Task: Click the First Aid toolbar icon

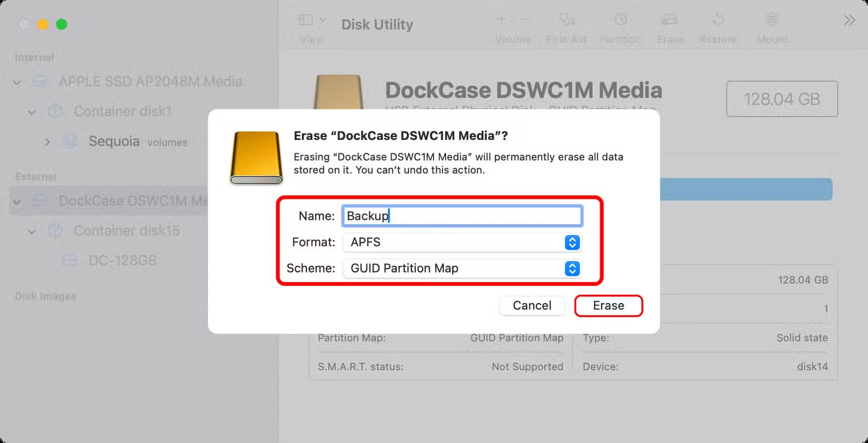Action: click(x=566, y=21)
